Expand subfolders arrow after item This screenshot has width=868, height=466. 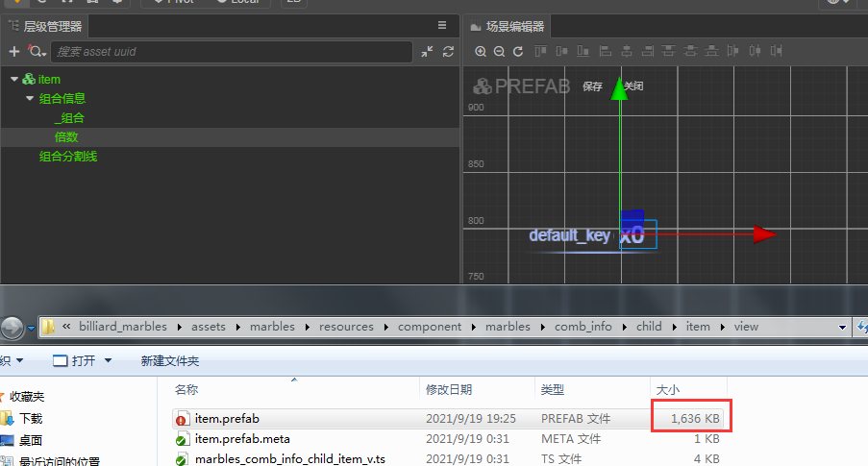point(723,327)
